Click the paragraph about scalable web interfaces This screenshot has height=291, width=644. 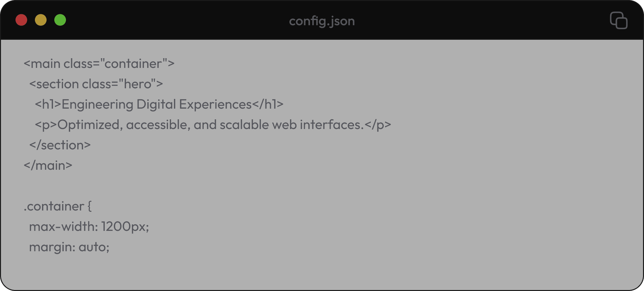click(x=213, y=124)
